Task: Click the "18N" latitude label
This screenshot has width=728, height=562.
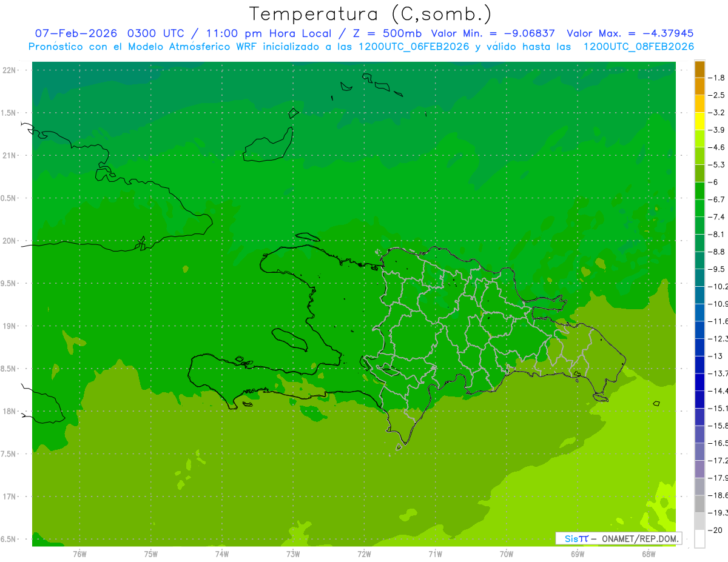Action: point(10,412)
